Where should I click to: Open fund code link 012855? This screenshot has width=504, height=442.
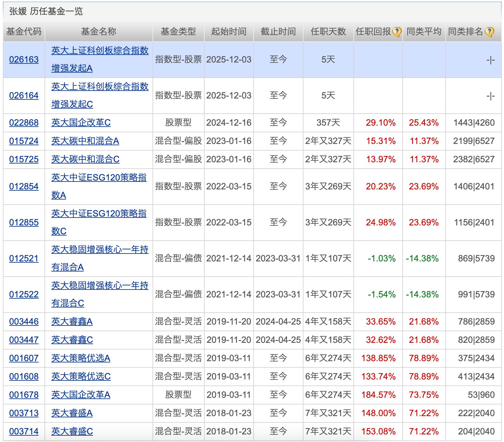tap(24, 222)
